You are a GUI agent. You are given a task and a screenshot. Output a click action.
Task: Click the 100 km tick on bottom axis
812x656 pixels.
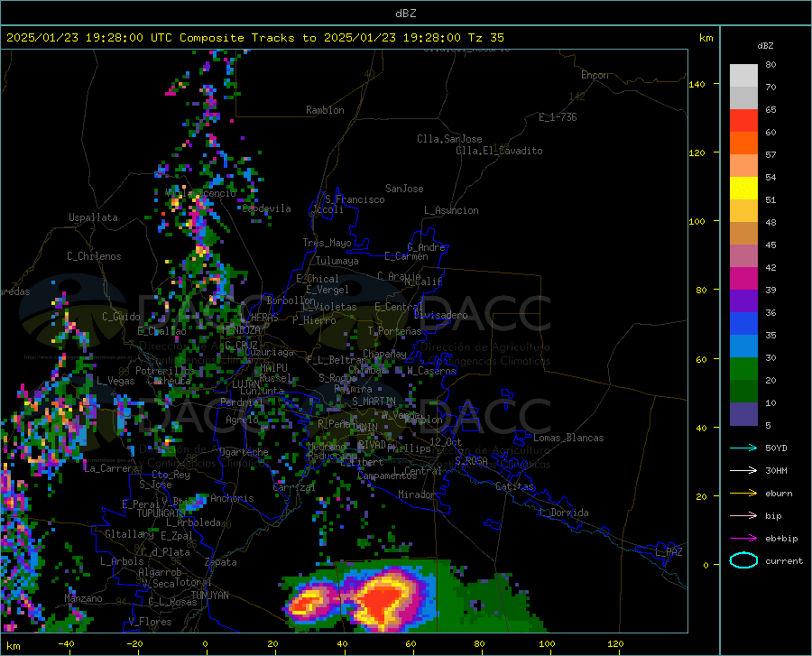click(547, 643)
